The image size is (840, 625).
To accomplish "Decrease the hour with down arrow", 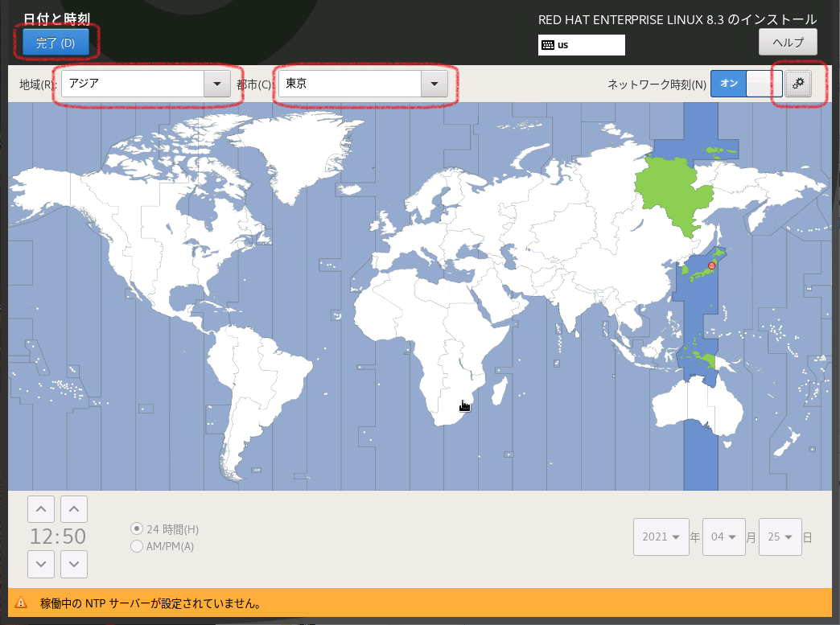I will point(41,564).
